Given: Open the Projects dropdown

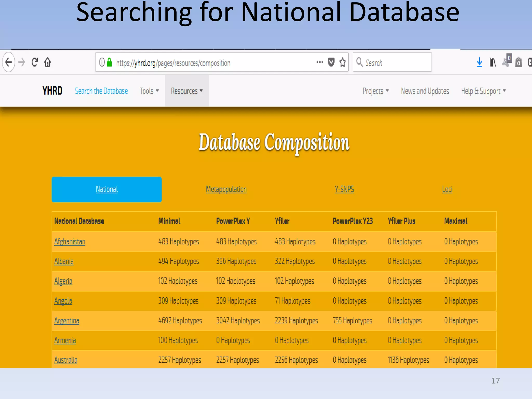Looking at the screenshot, I should (x=375, y=91).
